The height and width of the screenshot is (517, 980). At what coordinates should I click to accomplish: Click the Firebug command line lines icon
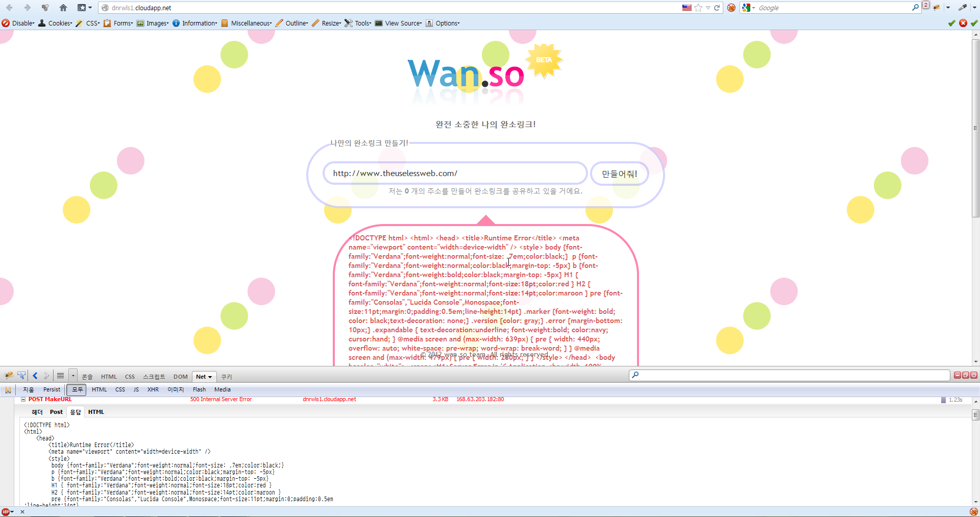click(60, 376)
